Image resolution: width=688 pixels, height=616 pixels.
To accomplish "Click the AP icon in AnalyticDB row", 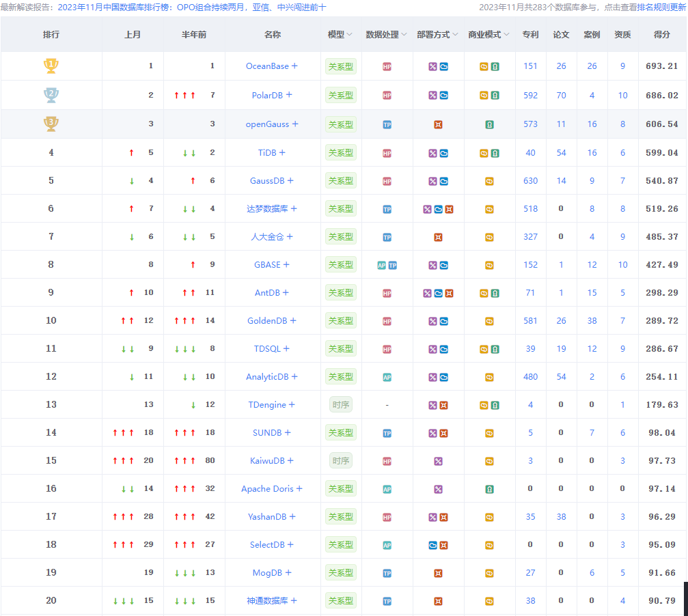I will pyautogui.click(x=387, y=377).
